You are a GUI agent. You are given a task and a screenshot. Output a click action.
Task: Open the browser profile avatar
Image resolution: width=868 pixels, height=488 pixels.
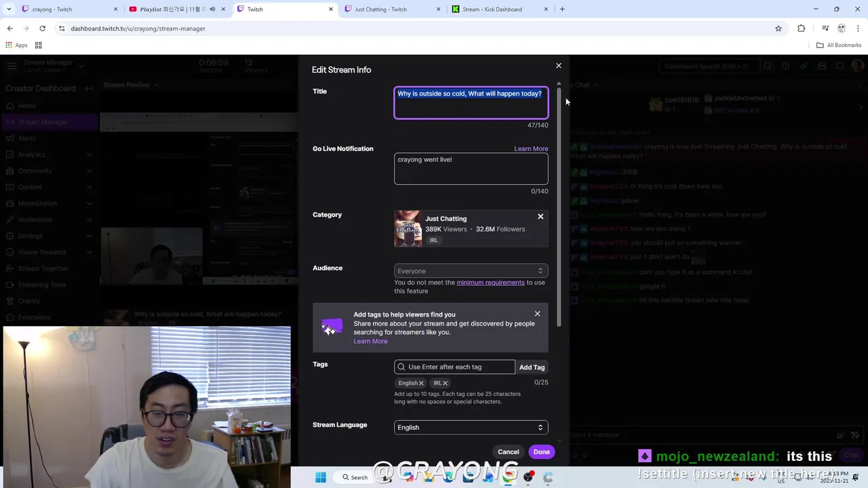click(x=842, y=28)
